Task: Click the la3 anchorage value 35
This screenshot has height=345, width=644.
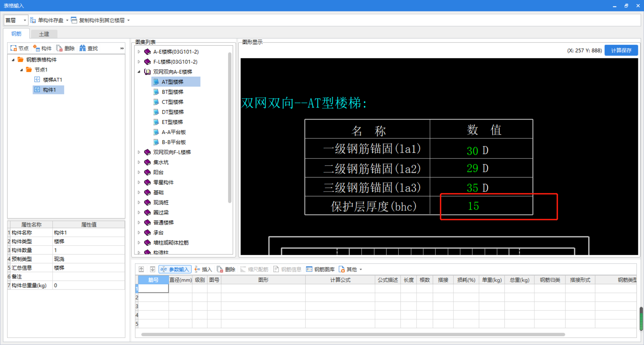Action: pos(472,188)
